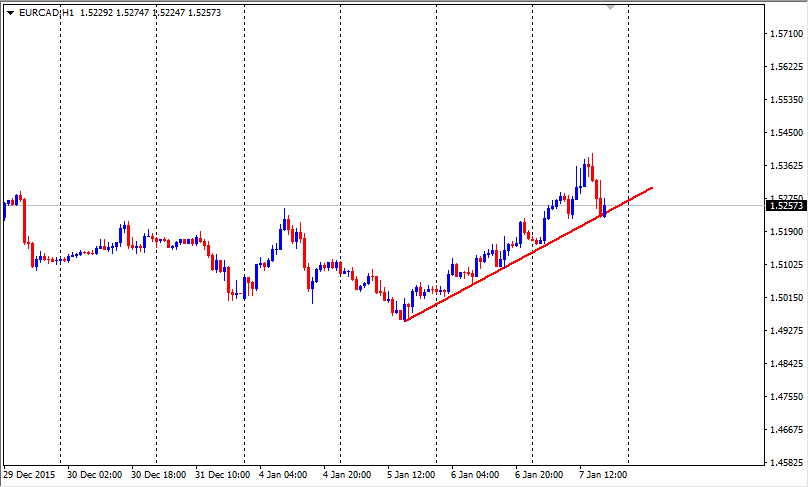Click the price axis label 1.55350
The height and width of the screenshot is (487, 809).
point(787,100)
